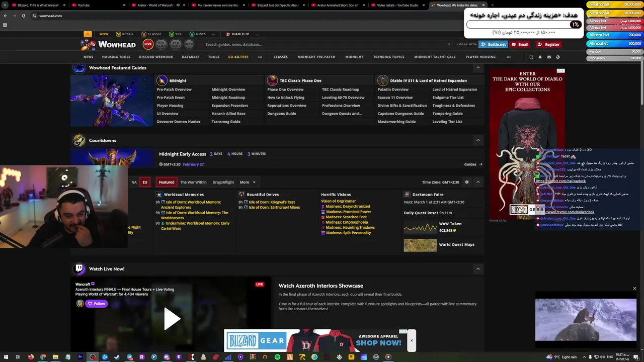This screenshot has width=644, height=362.
Task: Click the Twitch icon beside Watch Live Now
Action: (x=79, y=268)
